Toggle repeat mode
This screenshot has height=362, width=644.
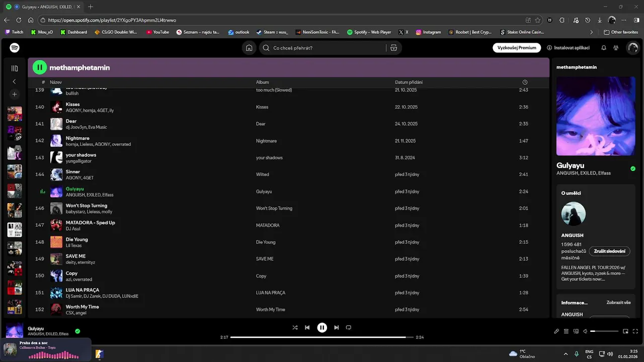[x=348, y=327]
